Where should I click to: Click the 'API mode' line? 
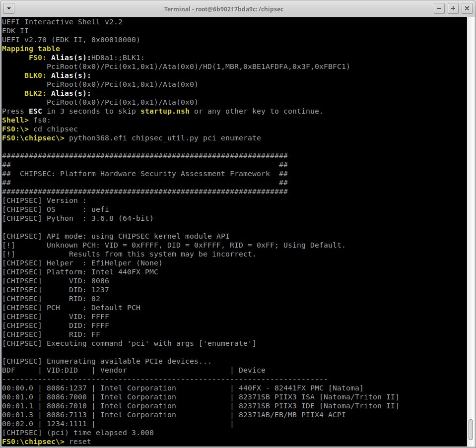pos(116,236)
